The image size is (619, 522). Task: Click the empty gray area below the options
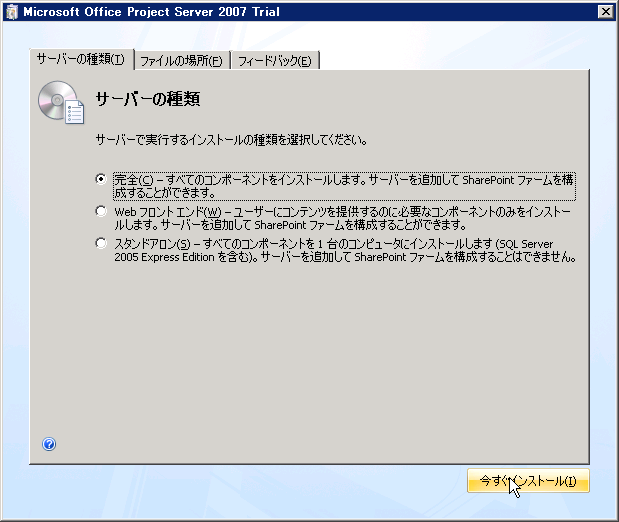point(320,360)
